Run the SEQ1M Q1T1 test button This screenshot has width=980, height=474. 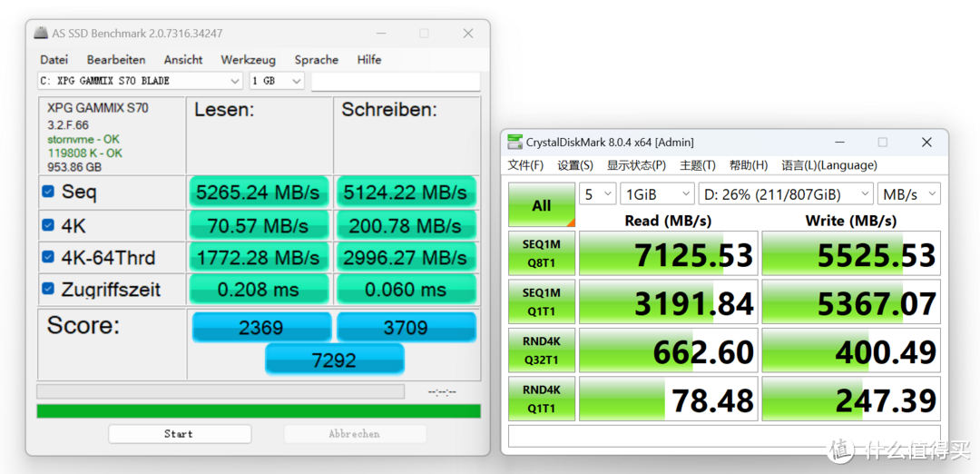pyautogui.click(x=541, y=301)
